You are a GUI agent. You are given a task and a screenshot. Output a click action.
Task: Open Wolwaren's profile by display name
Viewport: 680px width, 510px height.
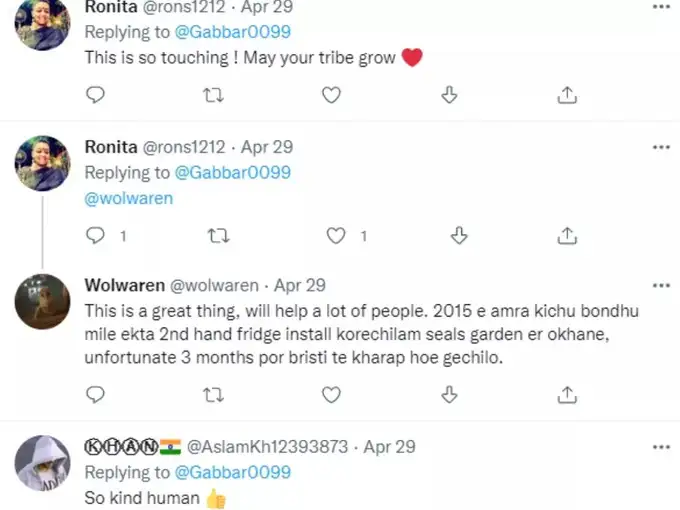(x=125, y=286)
